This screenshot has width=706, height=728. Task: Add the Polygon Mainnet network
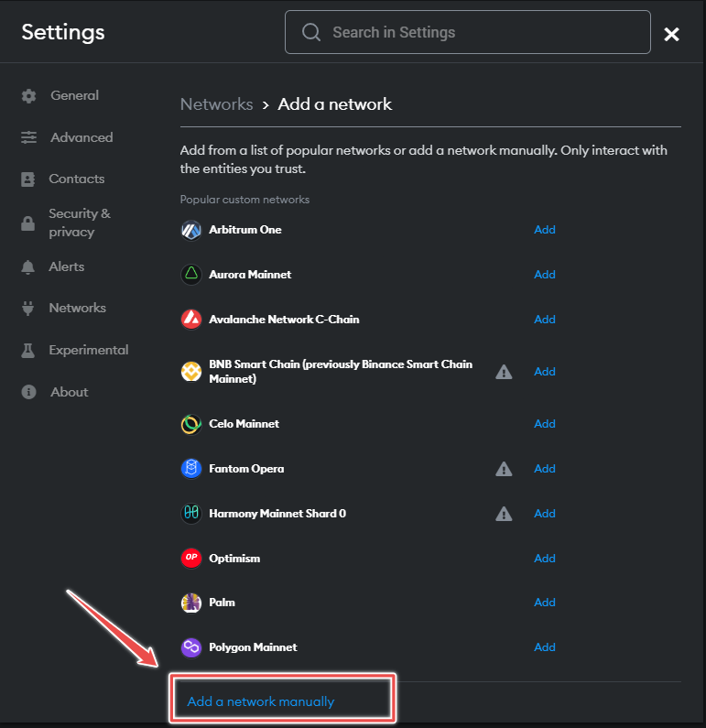pyautogui.click(x=545, y=647)
